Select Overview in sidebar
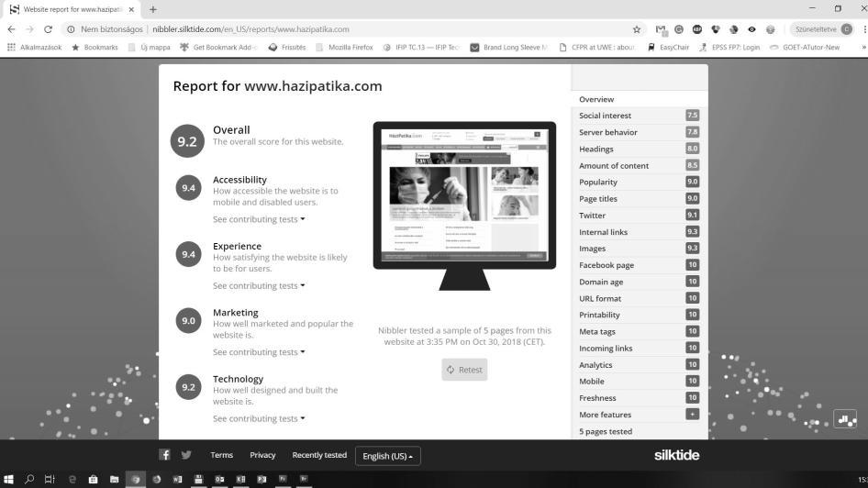Screen dimensions: 868x488 tap(640, 99)
